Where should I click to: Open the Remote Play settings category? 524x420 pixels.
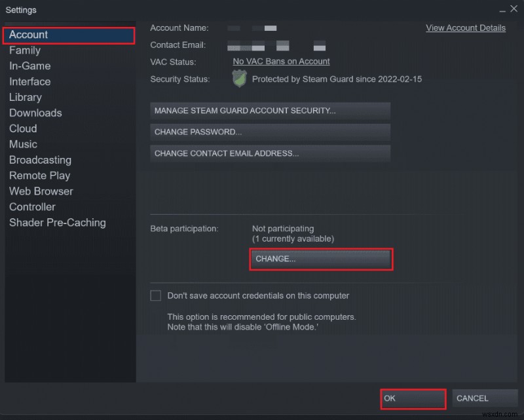coord(39,176)
